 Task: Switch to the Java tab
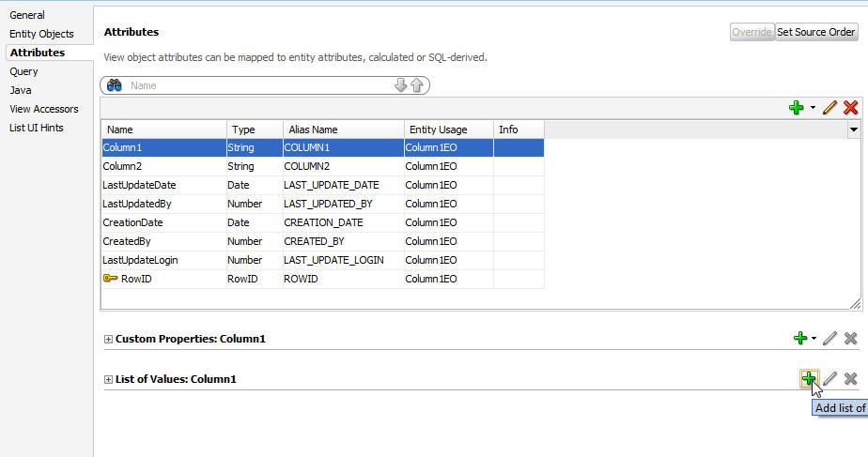21,90
